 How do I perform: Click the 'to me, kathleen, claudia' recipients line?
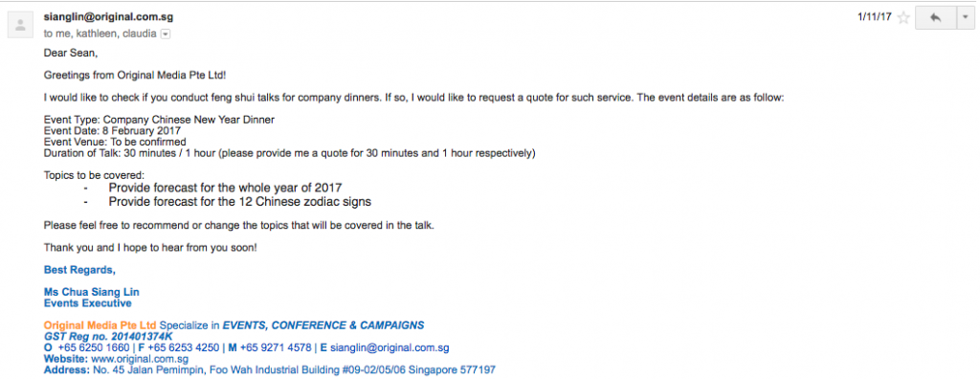click(x=100, y=34)
